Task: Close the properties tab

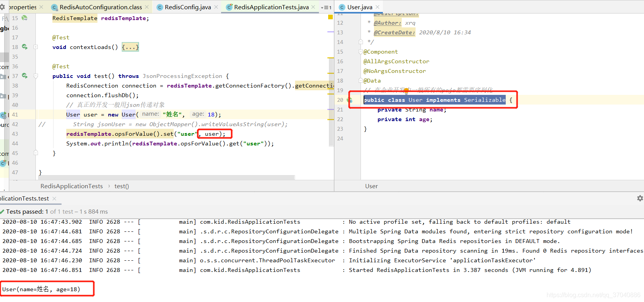Action: (41, 7)
